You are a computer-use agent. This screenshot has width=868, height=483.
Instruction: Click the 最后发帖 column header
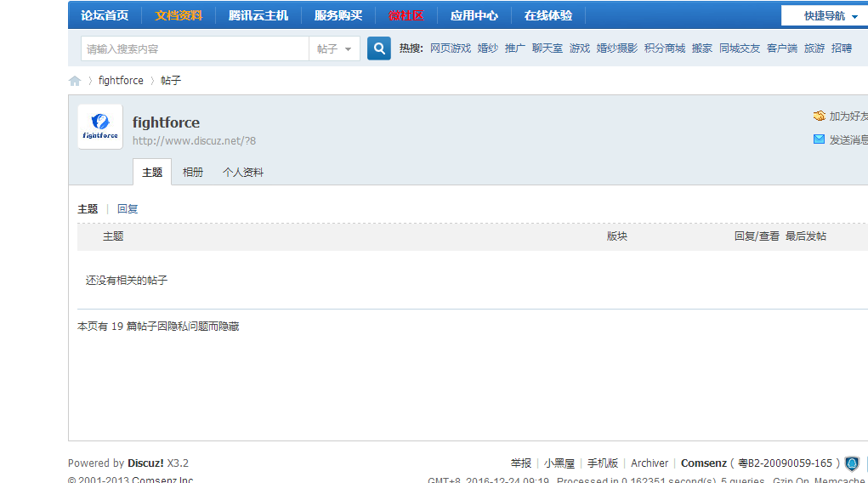(x=805, y=236)
